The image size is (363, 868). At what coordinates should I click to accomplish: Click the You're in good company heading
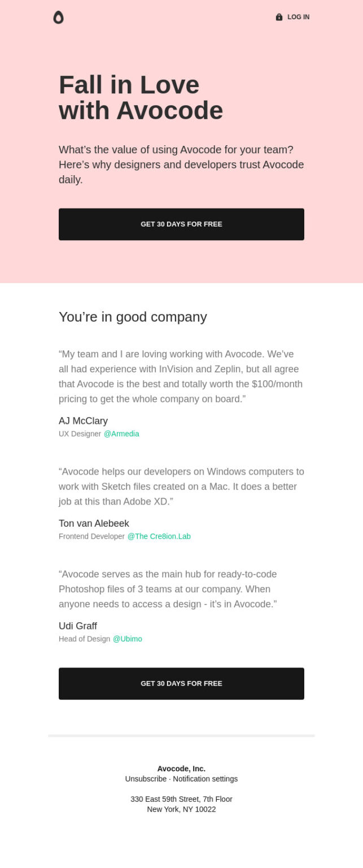point(133,317)
